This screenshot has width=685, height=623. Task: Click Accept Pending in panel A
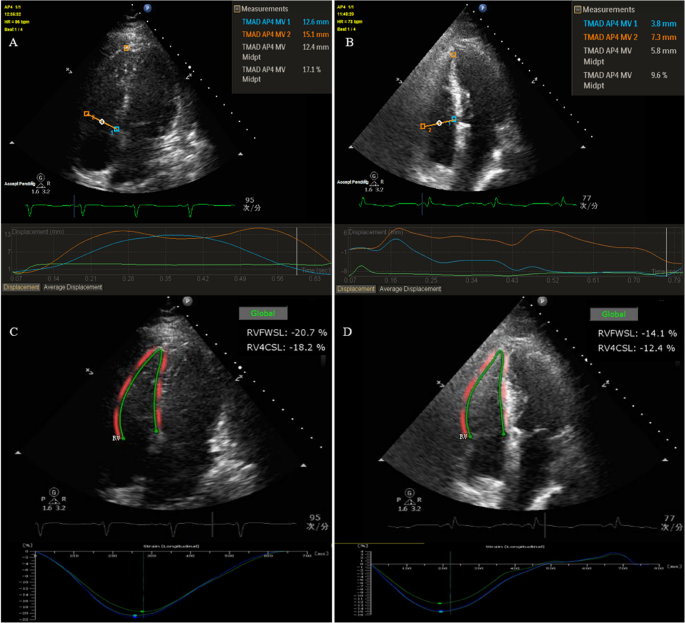pyautogui.click(x=20, y=183)
